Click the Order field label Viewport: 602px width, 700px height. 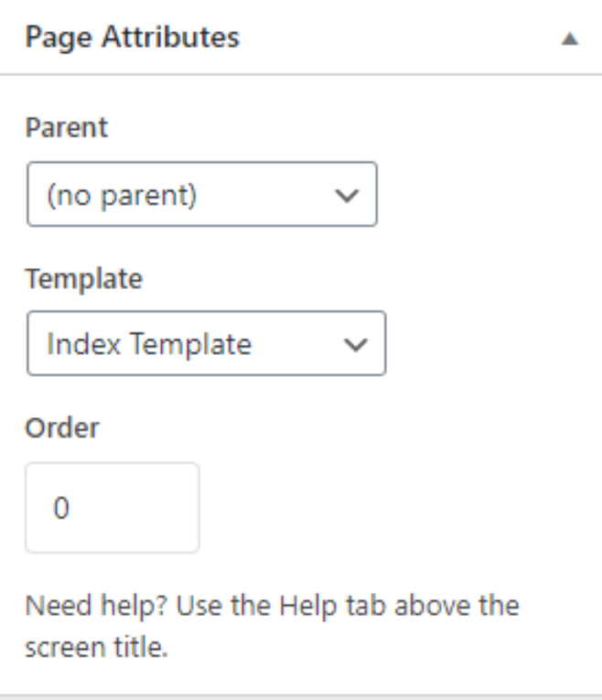pos(62,428)
